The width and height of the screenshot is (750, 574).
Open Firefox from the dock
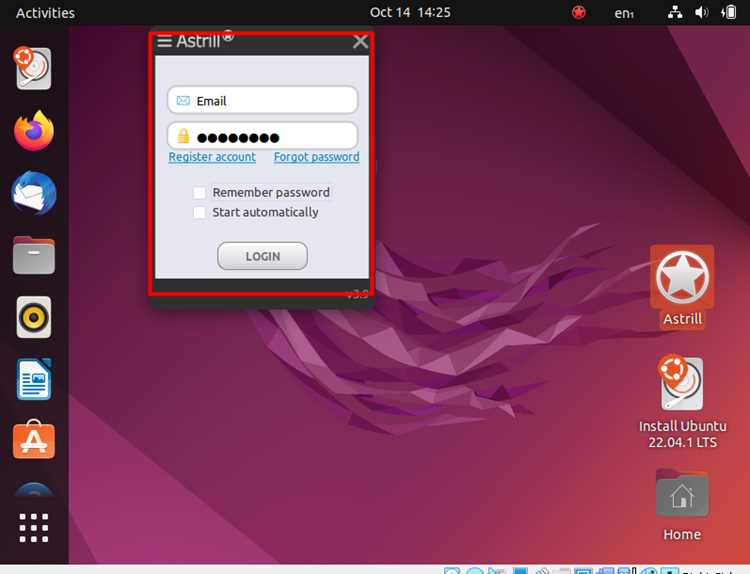tap(33, 131)
